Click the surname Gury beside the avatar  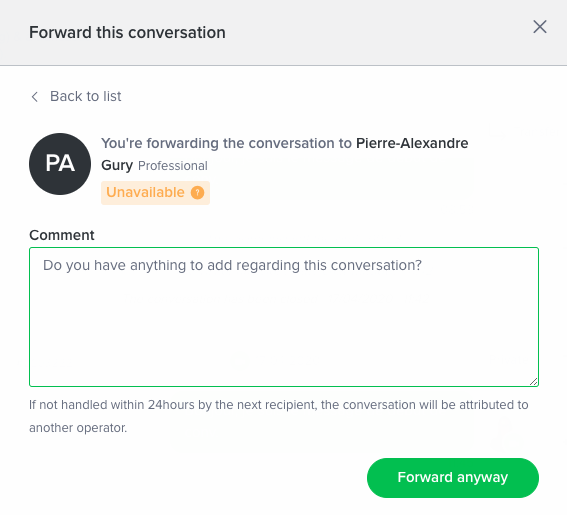[x=117, y=165]
